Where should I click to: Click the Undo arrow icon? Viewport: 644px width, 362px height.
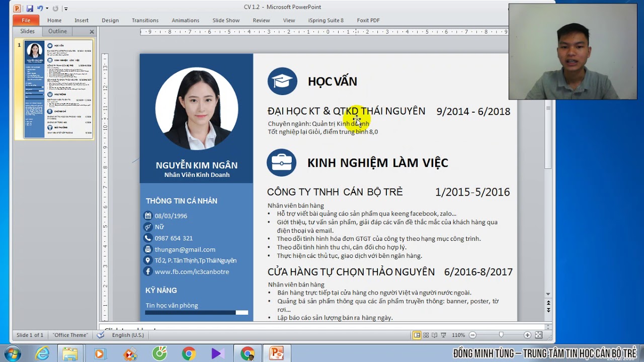point(40,8)
